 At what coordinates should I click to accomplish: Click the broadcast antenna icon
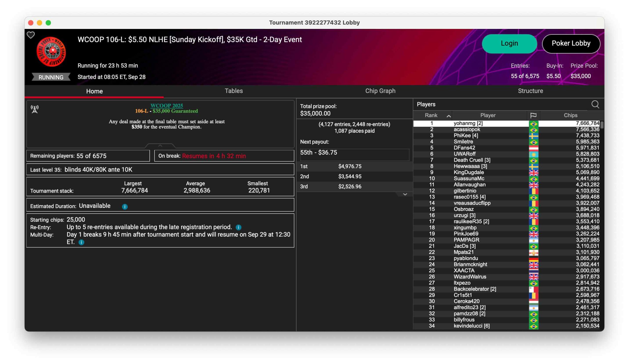(x=34, y=109)
